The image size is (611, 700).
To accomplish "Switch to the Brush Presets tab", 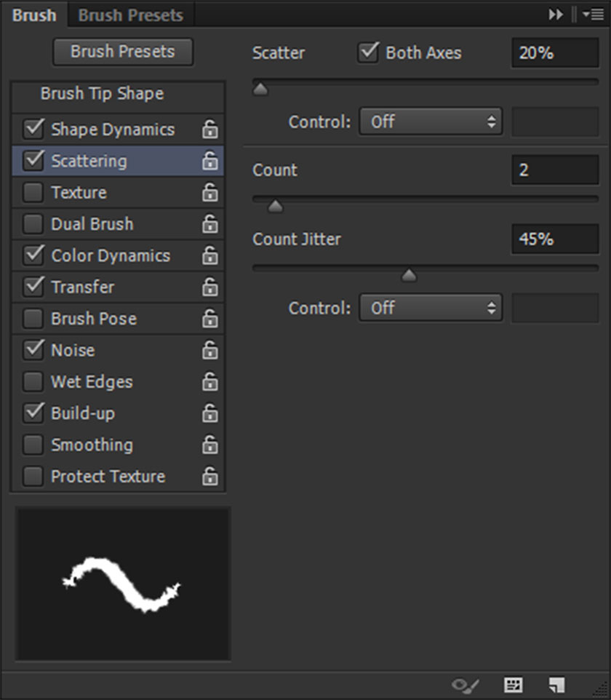I will [131, 15].
